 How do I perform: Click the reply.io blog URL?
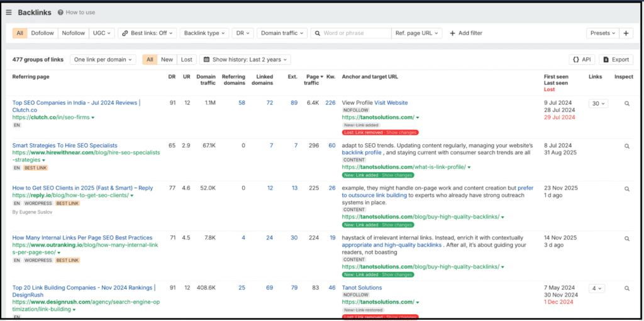70,195
